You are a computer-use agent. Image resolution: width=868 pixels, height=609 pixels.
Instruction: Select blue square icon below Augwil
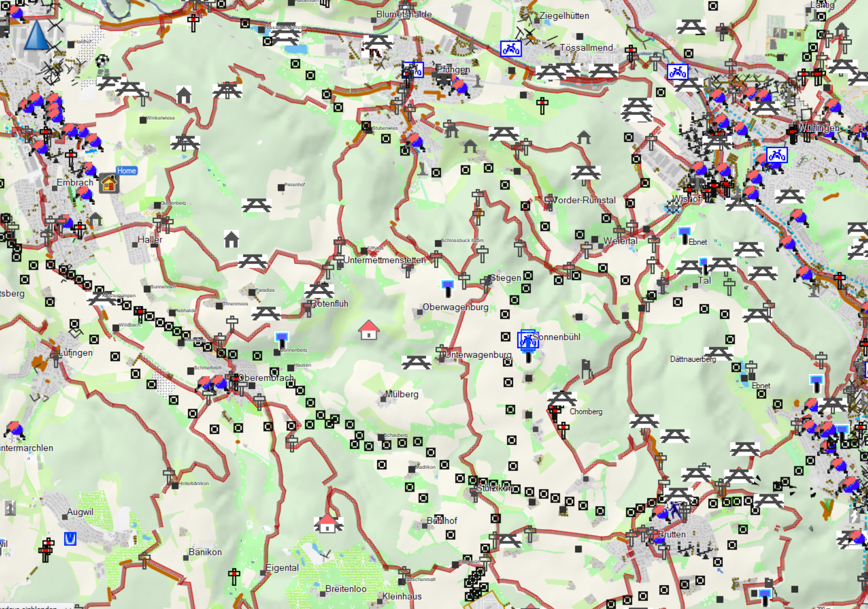[x=70, y=539]
